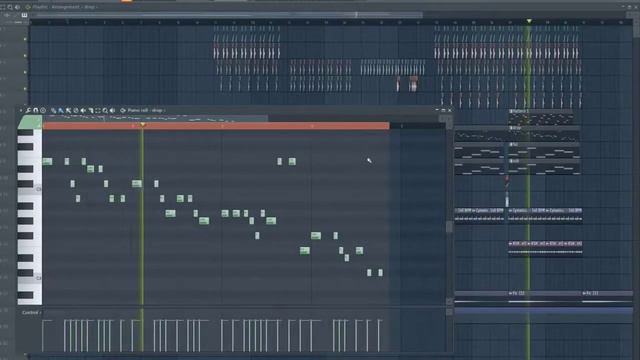Select the Paint drum mode tool
640x360 pixels.
(69, 110)
